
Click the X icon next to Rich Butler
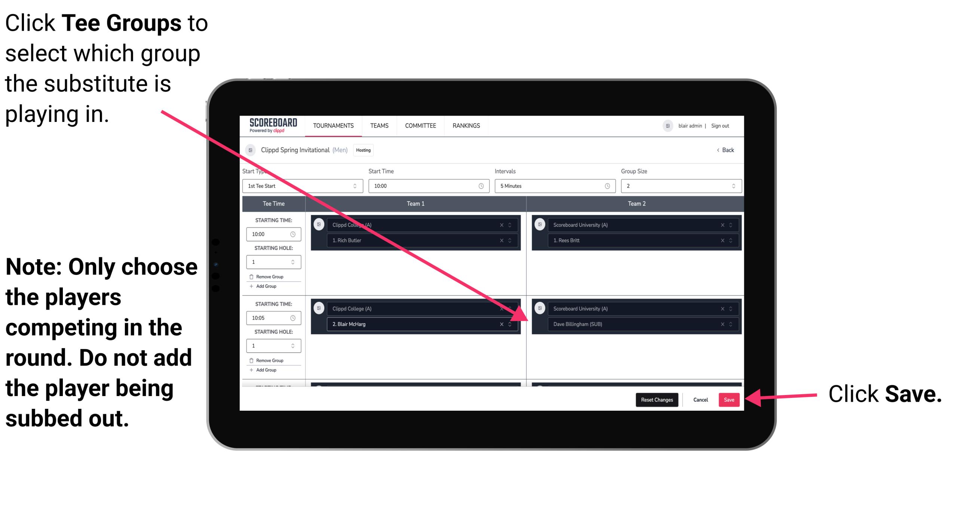point(502,241)
